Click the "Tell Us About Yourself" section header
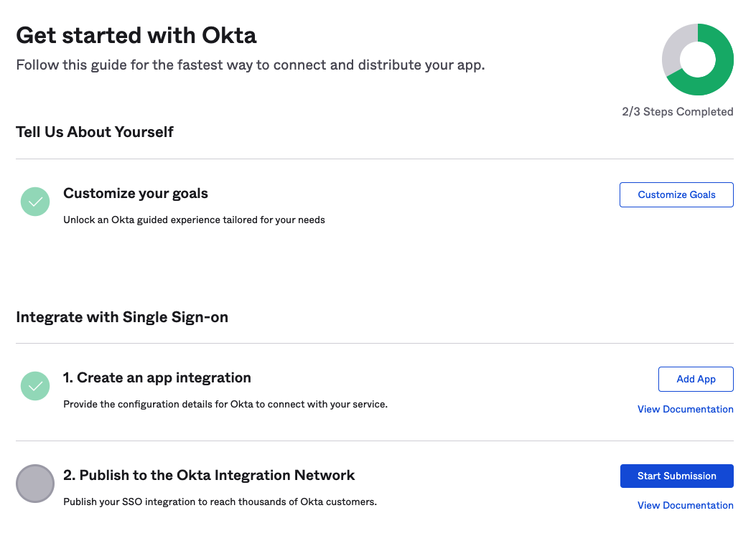The image size is (756, 546). 95,132
